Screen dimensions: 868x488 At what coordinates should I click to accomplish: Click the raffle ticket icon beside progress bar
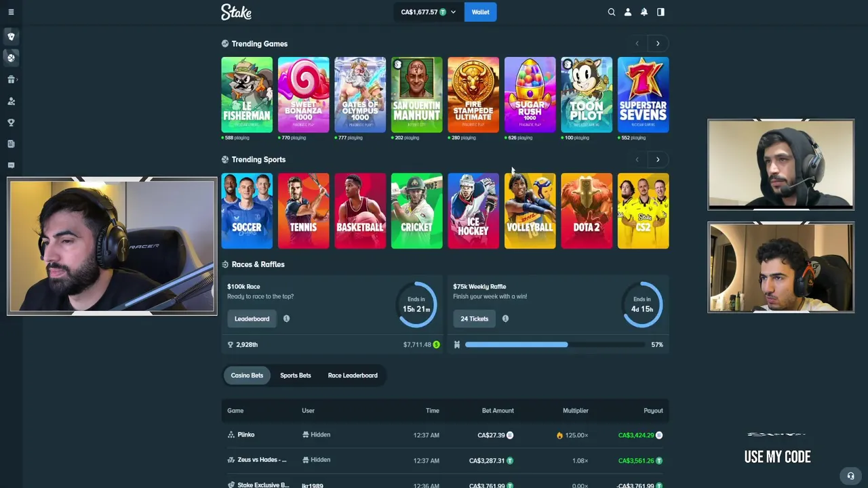coord(457,345)
